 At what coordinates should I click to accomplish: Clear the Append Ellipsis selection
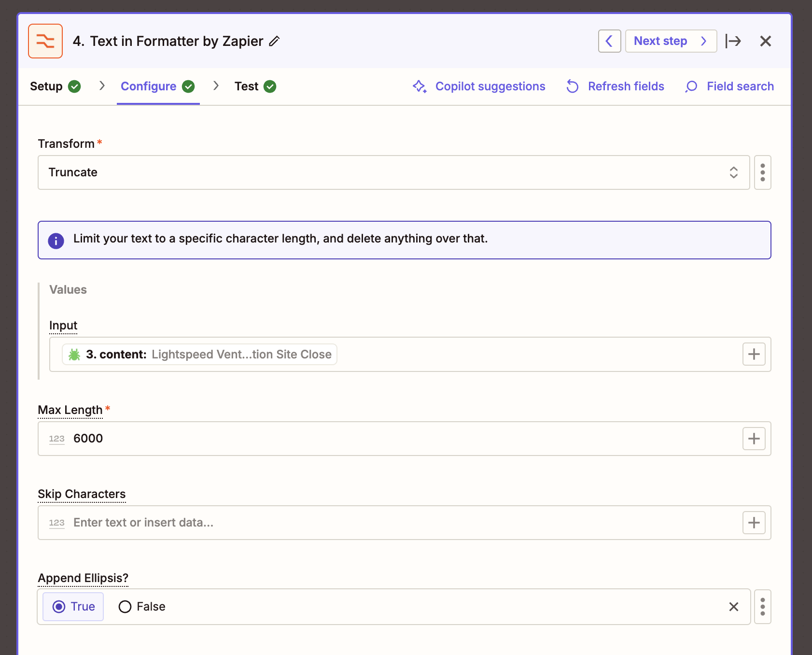[x=733, y=607]
